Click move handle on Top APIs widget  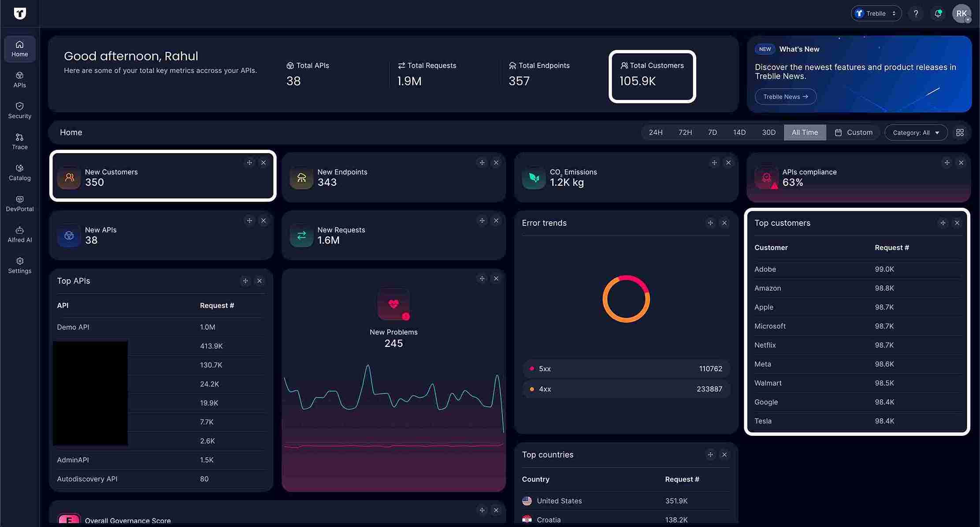pyautogui.click(x=245, y=281)
